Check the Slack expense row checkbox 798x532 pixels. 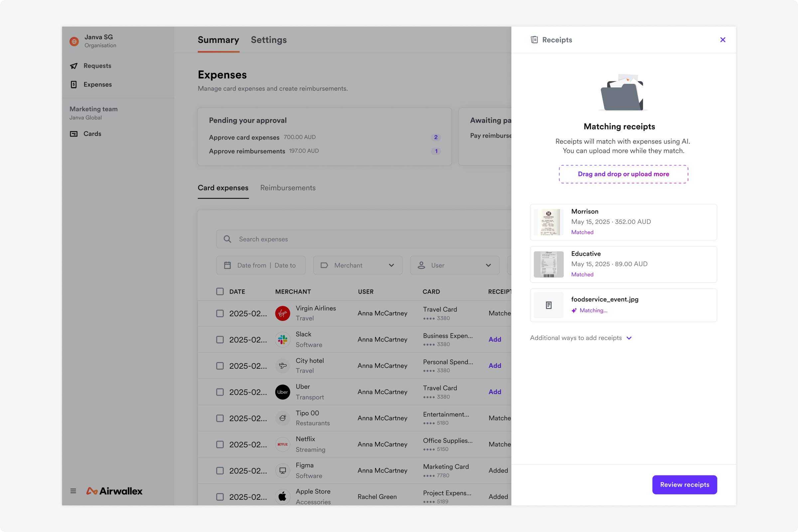(x=220, y=339)
